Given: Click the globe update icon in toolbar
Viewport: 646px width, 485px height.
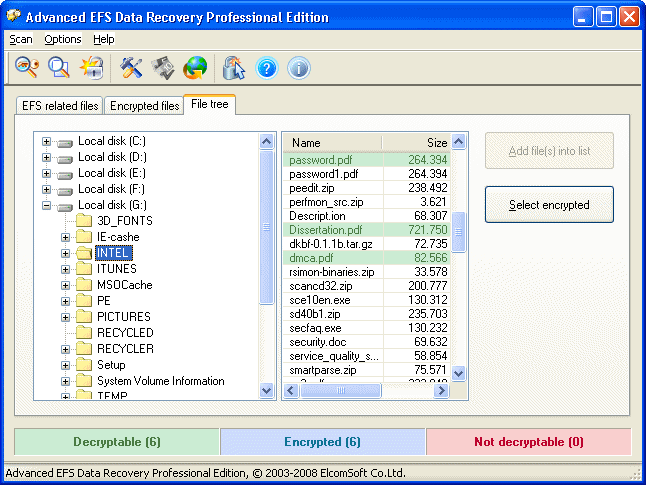Looking at the screenshot, I should [x=196, y=67].
